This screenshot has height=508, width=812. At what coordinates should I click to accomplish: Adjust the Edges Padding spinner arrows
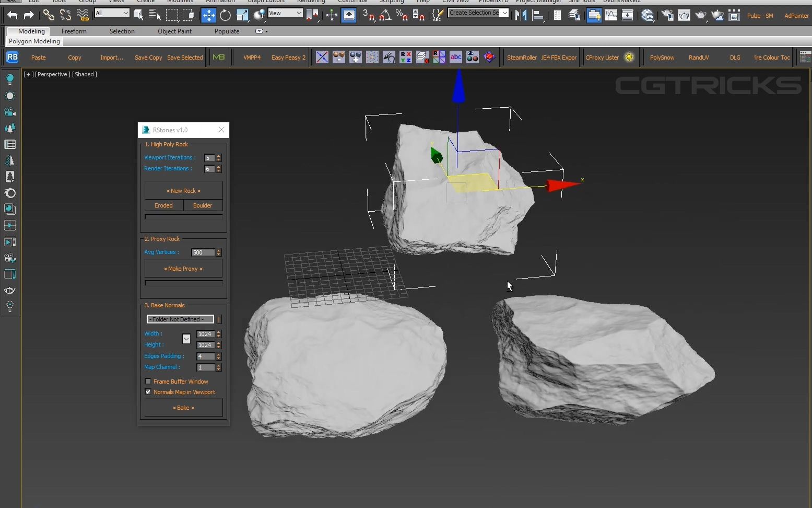click(x=219, y=356)
